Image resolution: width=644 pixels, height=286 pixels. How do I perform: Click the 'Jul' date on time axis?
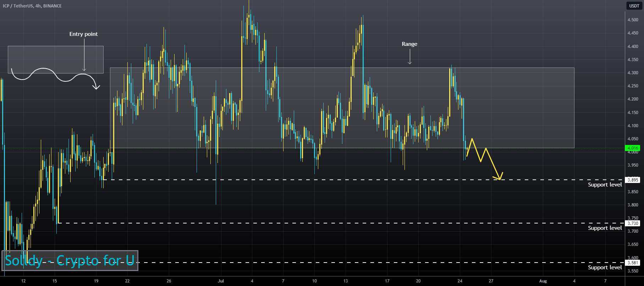pyautogui.click(x=221, y=281)
